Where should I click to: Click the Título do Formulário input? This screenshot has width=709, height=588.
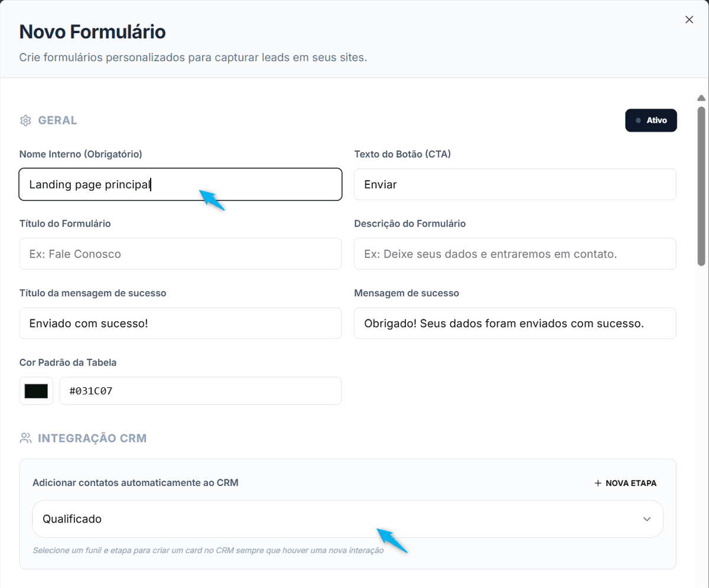click(180, 254)
